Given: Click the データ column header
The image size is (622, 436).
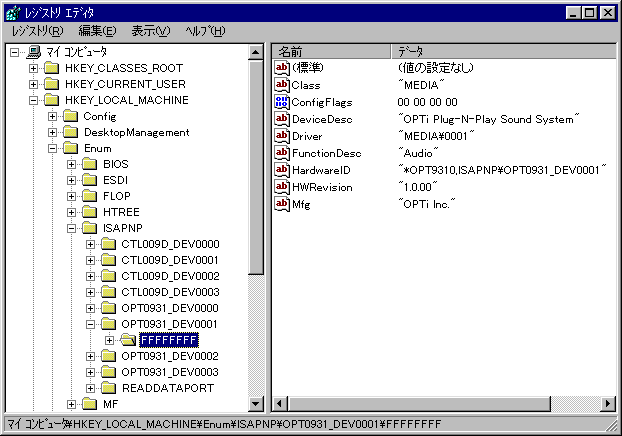Looking at the screenshot, I should (x=504, y=52).
